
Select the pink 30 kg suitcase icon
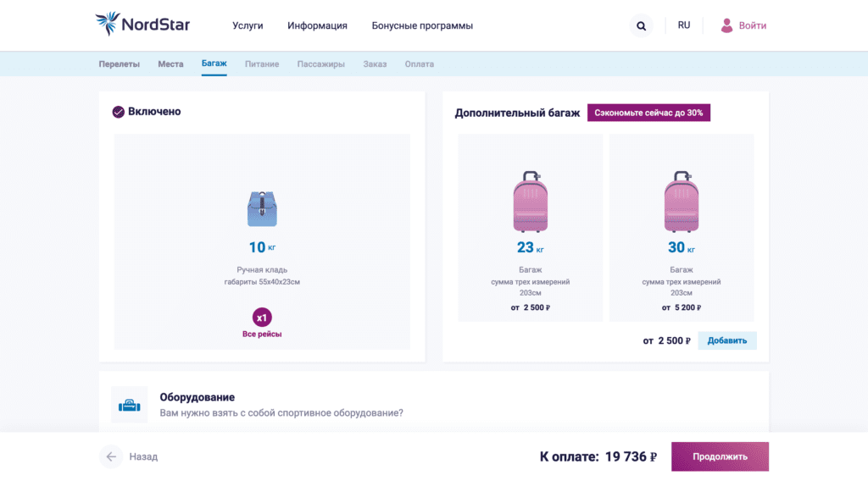(x=682, y=202)
